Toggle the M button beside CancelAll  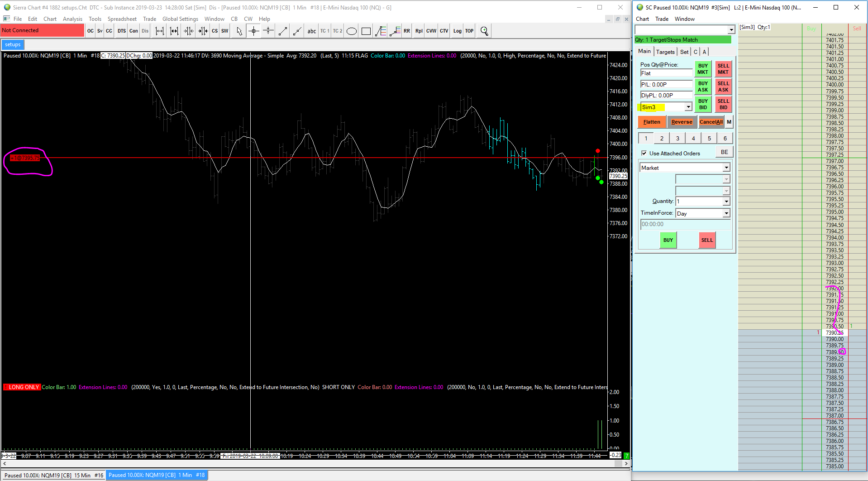click(x=729, y=122)
